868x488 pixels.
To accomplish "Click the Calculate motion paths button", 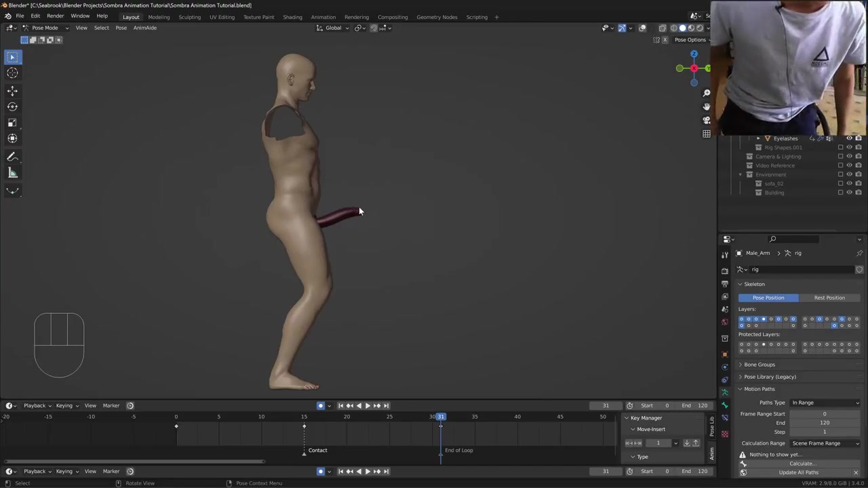I will (802, 464).
